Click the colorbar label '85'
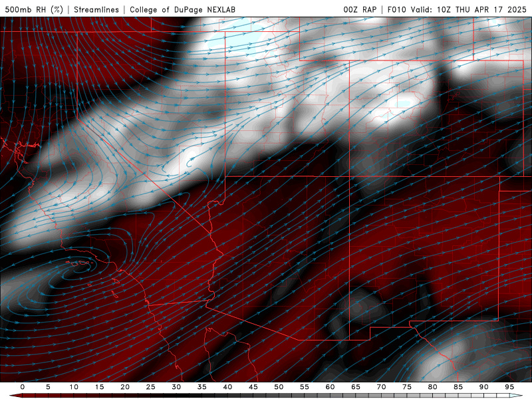Viewport: 532px width, 399px height. tap(458, 387)
